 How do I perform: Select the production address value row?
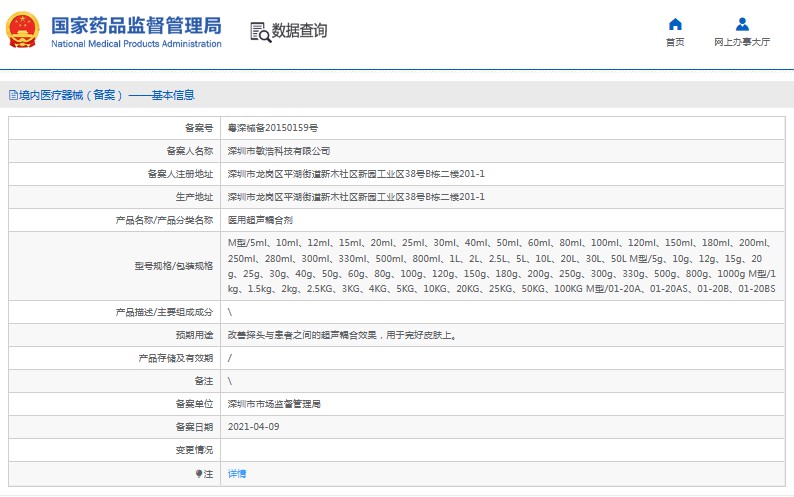pyautogui.click(x=356, y=197)
